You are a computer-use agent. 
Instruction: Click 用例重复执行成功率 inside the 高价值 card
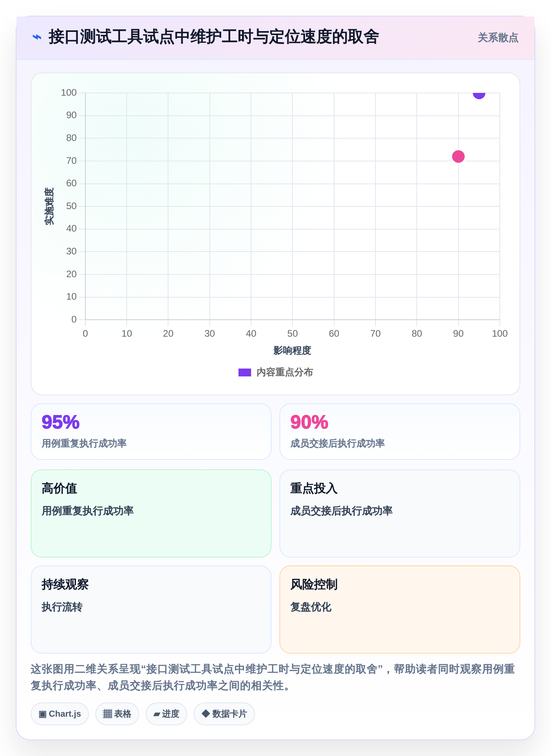[x=88, y=511]
